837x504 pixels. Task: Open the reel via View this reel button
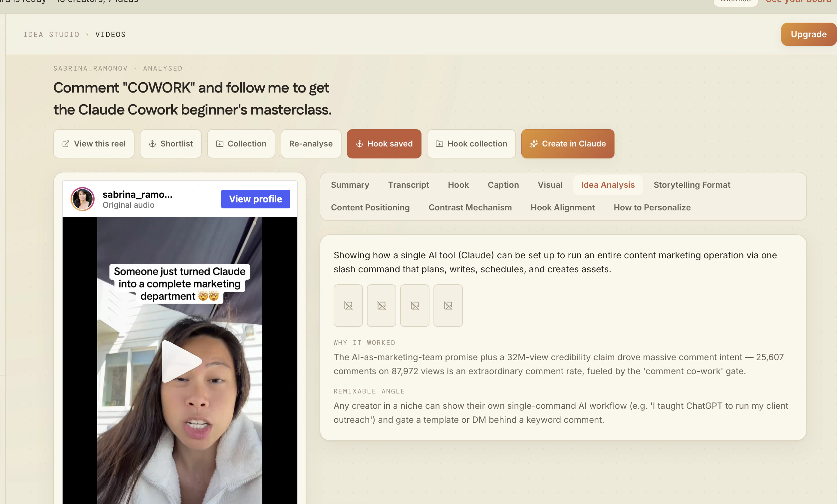pos(94,144)
